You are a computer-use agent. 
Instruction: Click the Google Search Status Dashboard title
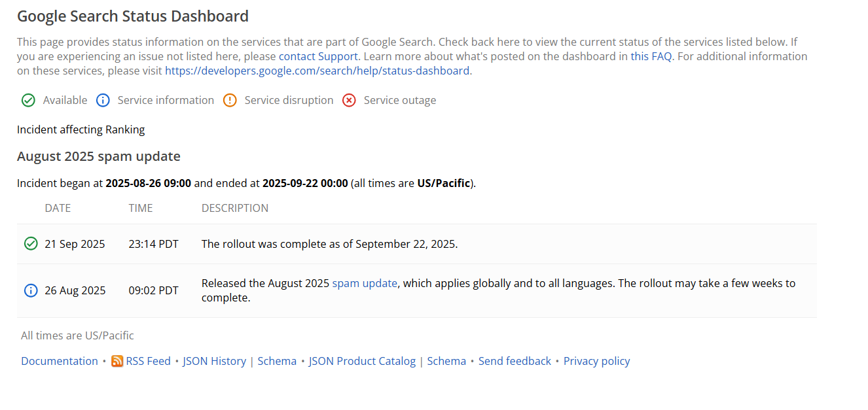click(133, 16)
